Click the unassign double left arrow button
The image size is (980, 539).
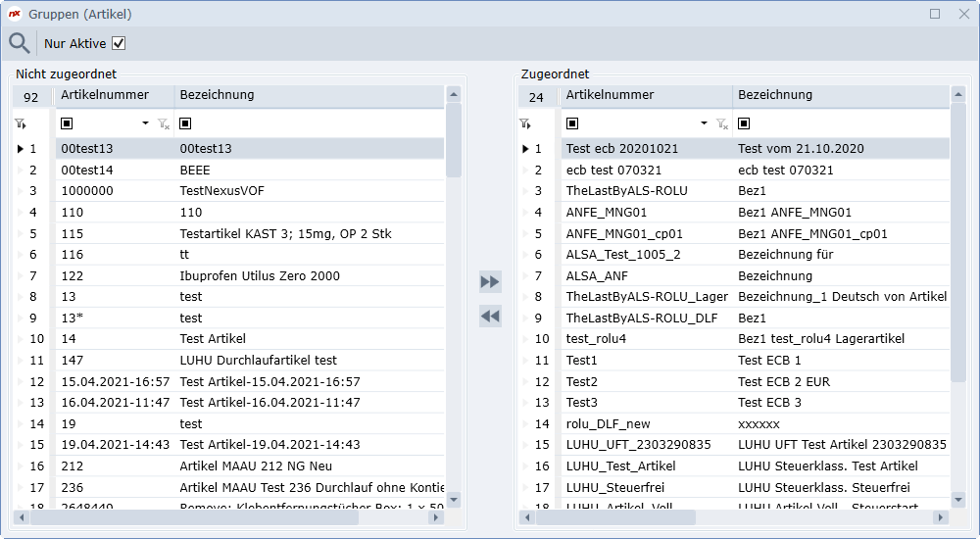[x=490, y=316]
